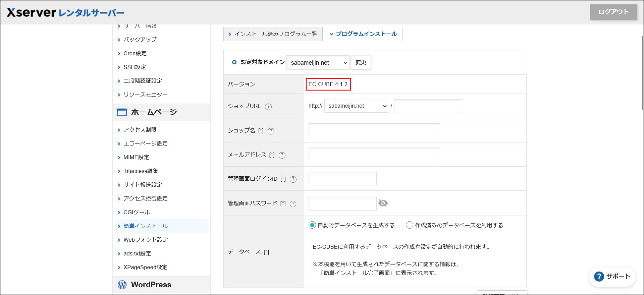Toggle password visibility eye icon

tap(383, 203)
